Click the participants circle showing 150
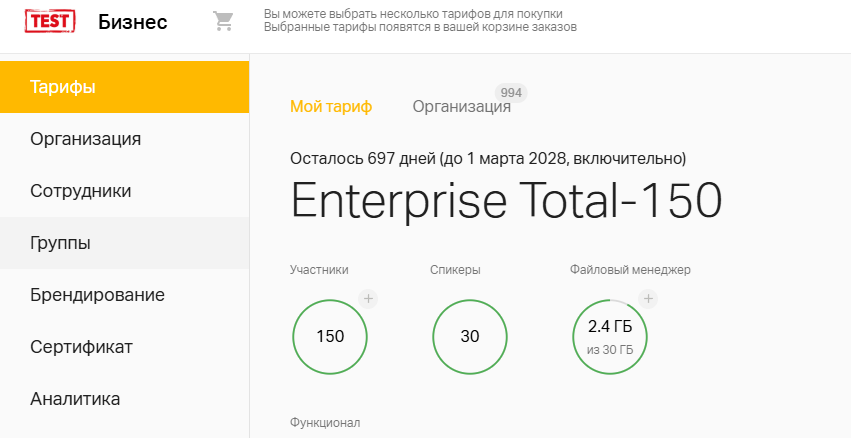This screenshot has width=851, height=438. [x=330, y=336]
